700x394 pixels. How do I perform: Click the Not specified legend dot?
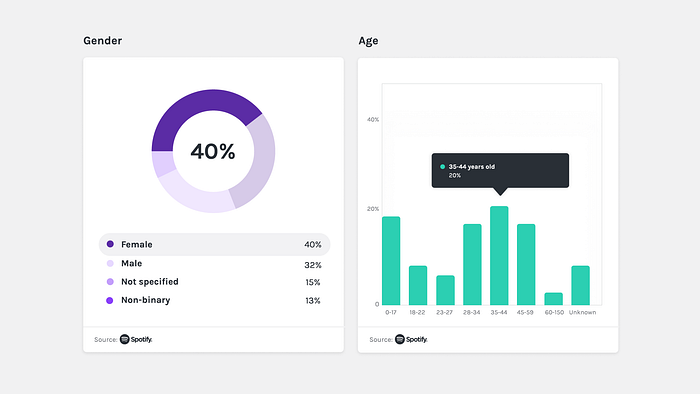click(x=110, y=282)
